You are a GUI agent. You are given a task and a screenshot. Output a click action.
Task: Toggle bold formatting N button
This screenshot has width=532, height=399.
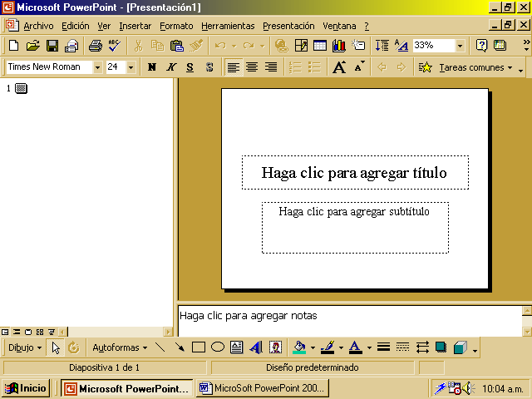(x=151, y=67)
